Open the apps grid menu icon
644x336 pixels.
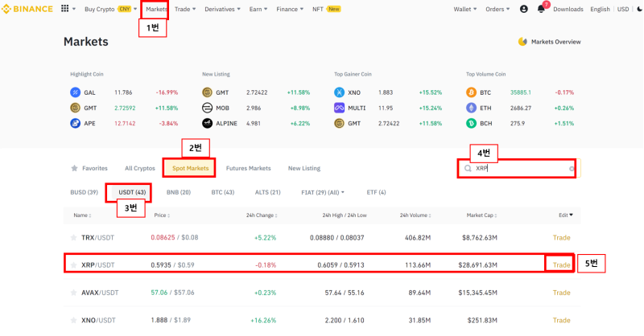point(65,9)
